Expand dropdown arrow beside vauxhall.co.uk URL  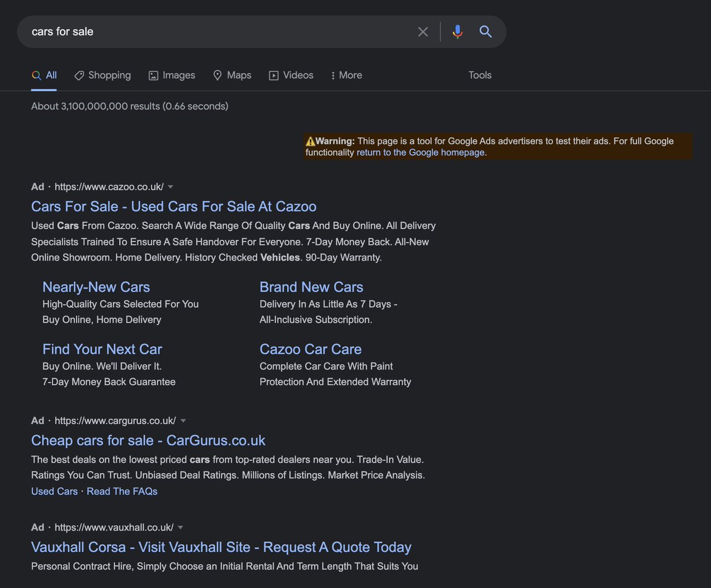181,527
